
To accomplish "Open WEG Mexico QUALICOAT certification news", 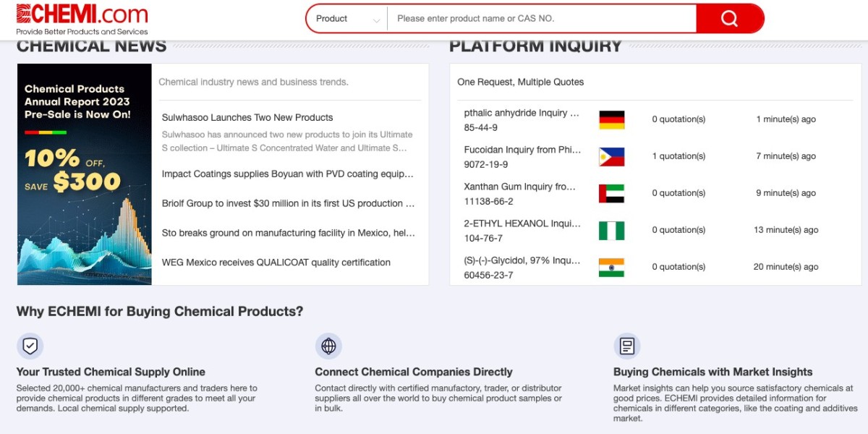I will click(276, 263).
